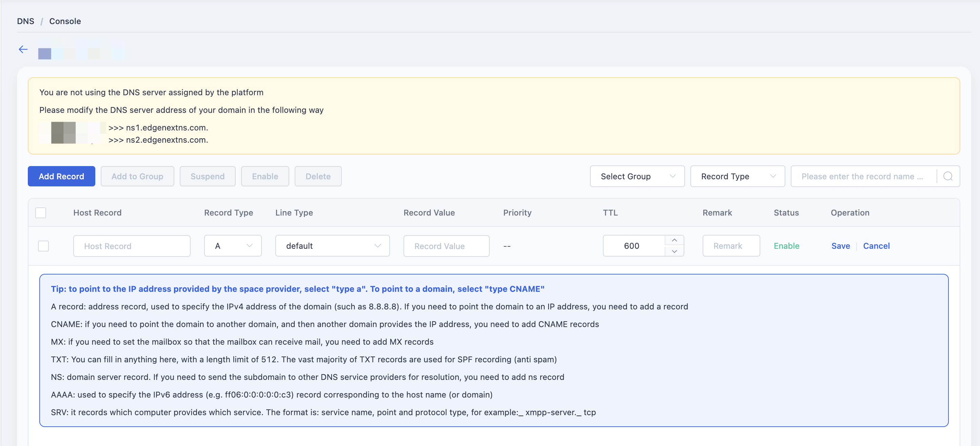Open the Select Group dropdown
Screen dimensions: 980x446
[637, 177]
